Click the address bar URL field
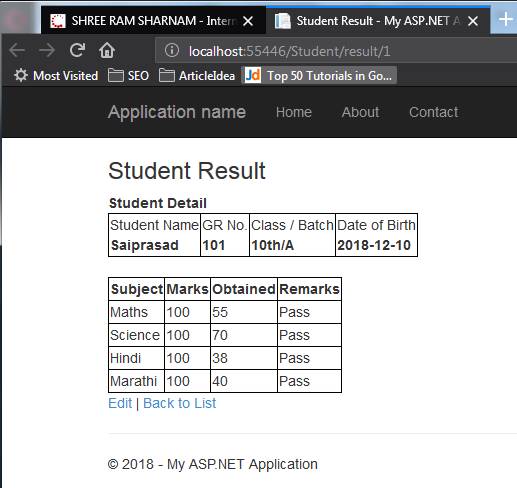The image size is (517, 488). [337, 51]
